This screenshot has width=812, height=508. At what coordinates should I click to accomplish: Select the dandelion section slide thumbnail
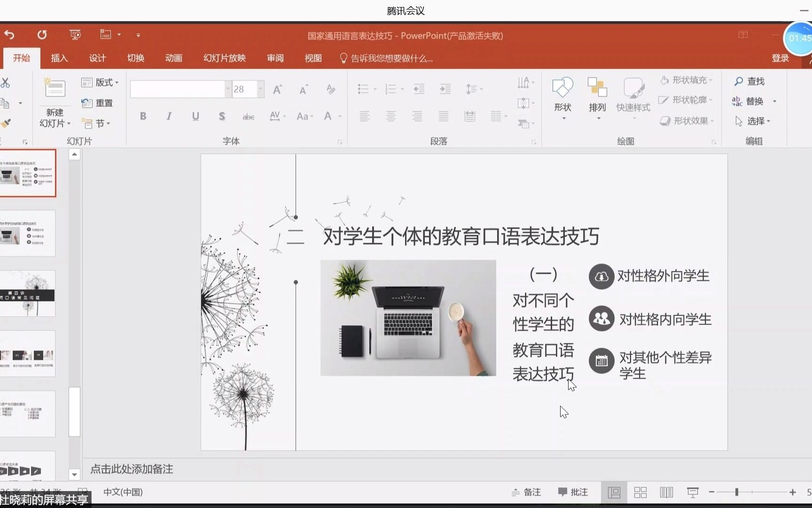click(x=28, y=294)
